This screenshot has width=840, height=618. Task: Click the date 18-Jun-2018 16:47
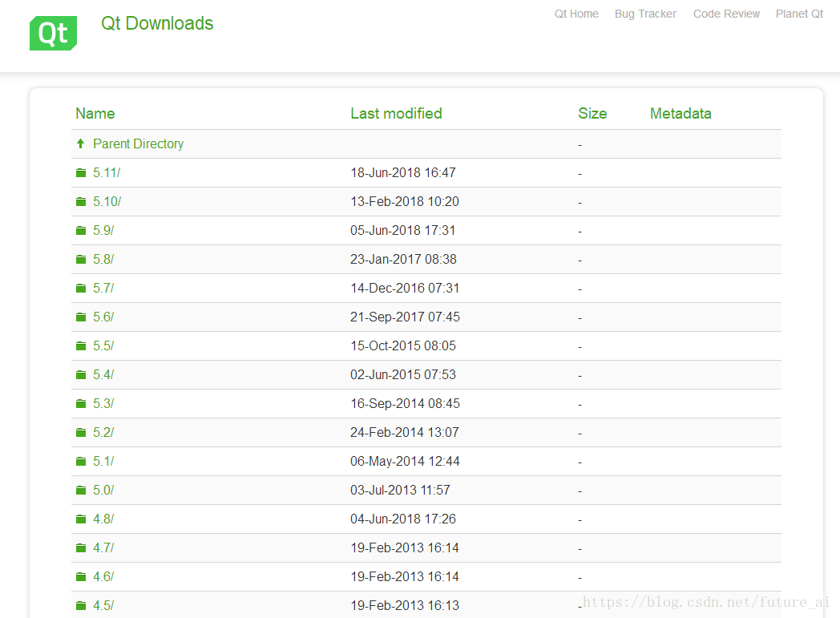coord(403,172)
